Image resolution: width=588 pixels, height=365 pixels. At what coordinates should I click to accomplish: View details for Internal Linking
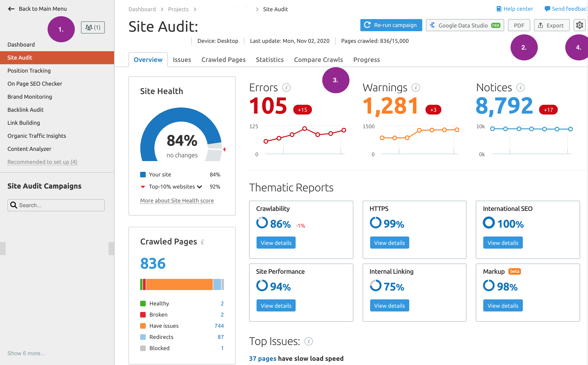pyautogui.click(x=389, y=306)
